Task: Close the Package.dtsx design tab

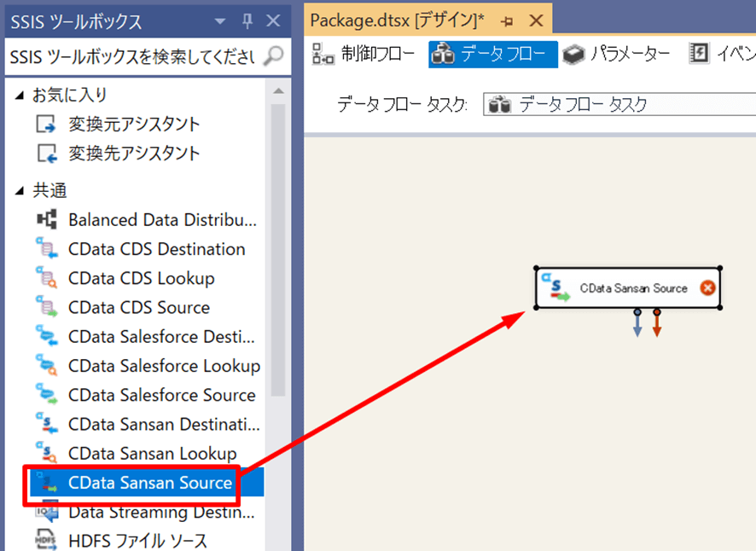Action: [536, 20]
